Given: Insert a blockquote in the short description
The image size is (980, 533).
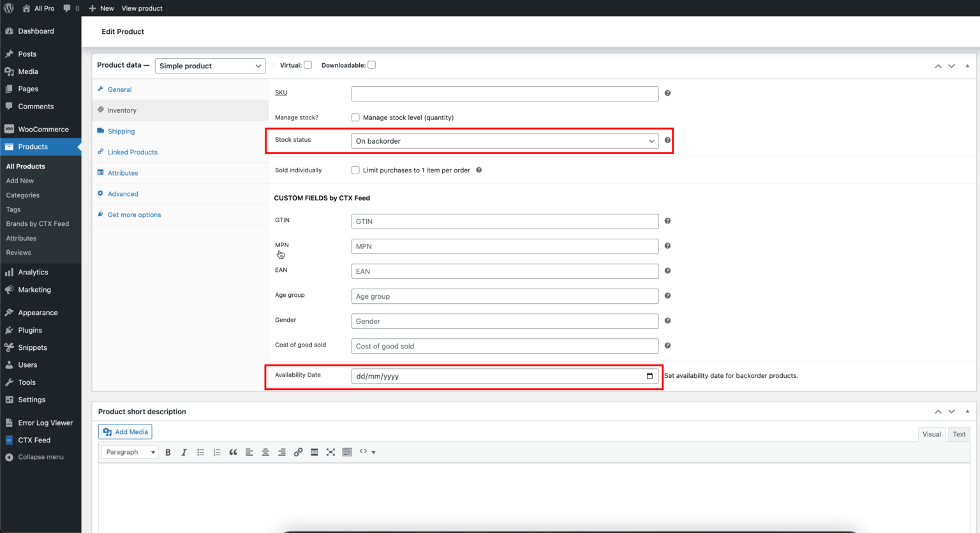Looking at the screenshot, I should click(233, 452).
